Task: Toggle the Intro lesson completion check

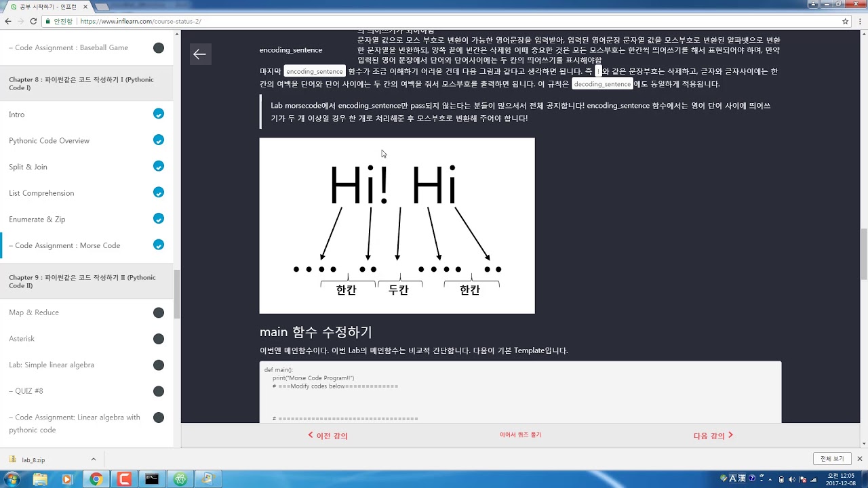Action: pyautogui.click(x=159, y=114)
